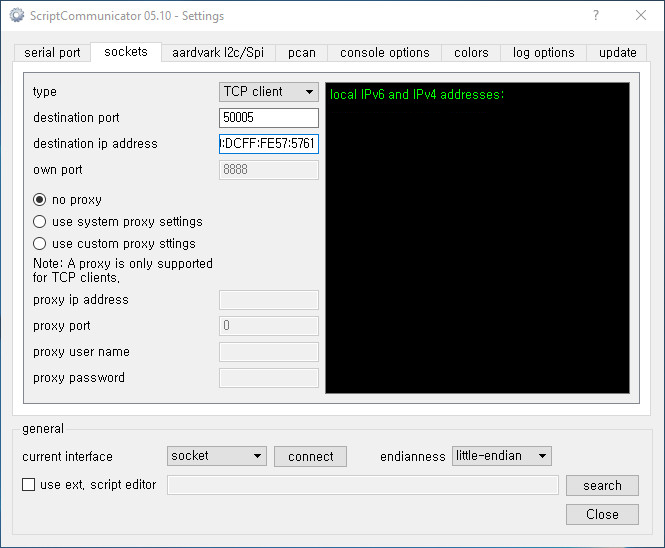Open the current interface dropdown showing socket
665x548 pixels.
click(217, 456)
